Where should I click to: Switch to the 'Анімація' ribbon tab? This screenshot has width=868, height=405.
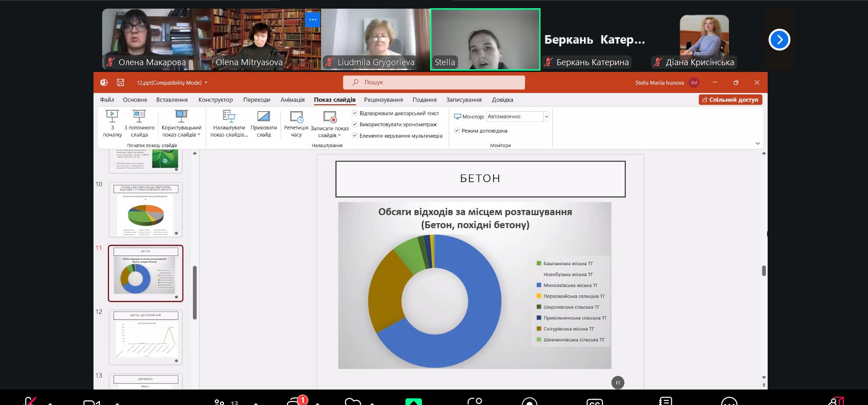pyautogui.click(x=292, y=100)
